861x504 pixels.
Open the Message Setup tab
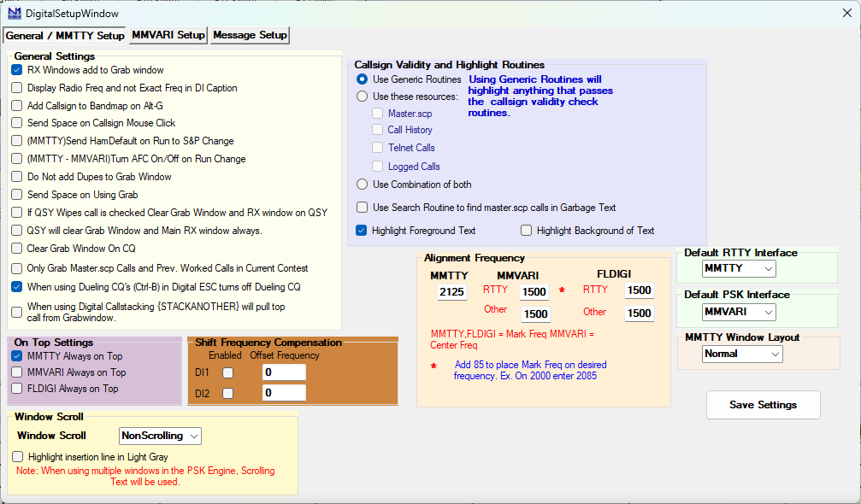[250, 35]
